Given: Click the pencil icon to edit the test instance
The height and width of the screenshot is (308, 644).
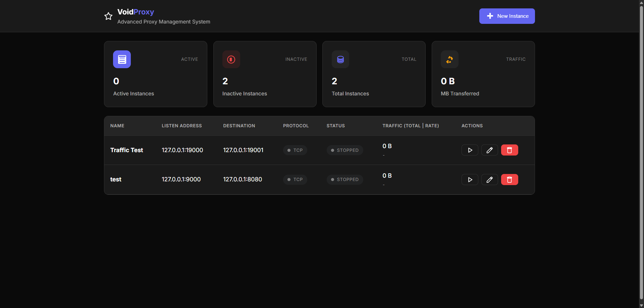Looking at the screenshot, I should tap(489, 179).
